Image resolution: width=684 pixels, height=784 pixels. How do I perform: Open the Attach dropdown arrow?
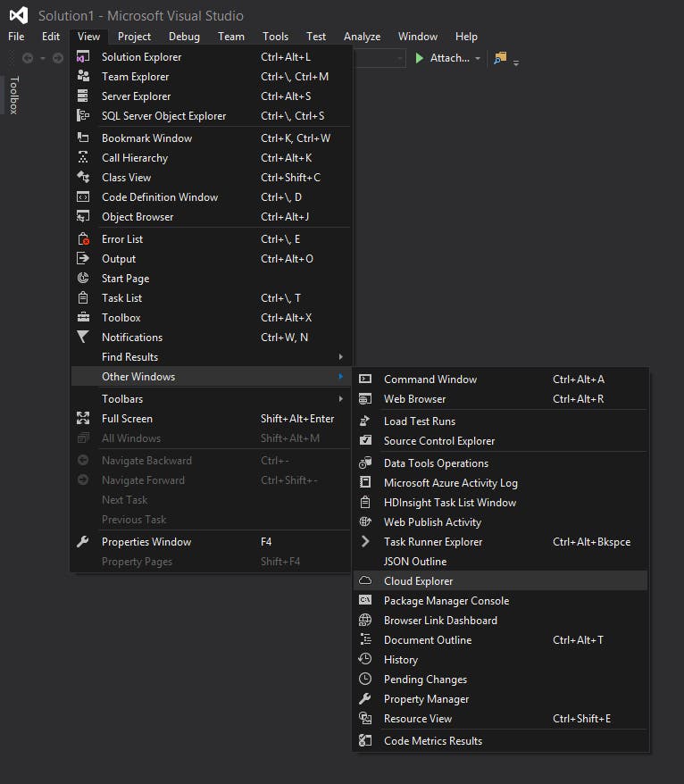tap(478, 58)
